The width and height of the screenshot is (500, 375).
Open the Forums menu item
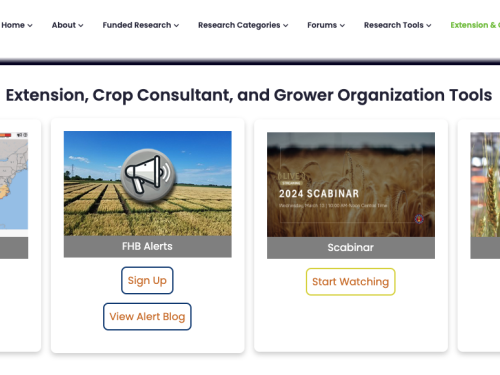326,25
